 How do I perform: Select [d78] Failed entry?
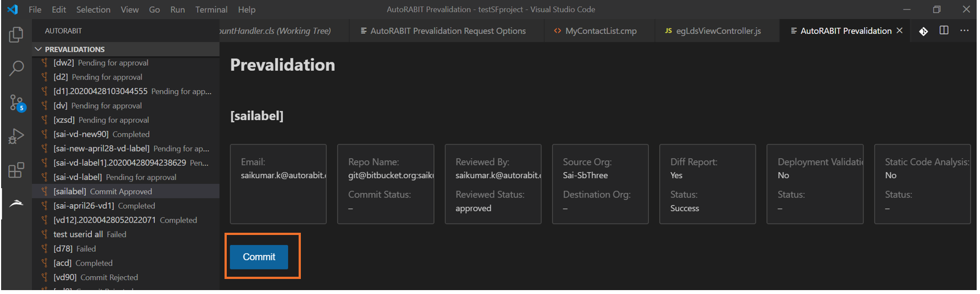click(x=126, y=248)
